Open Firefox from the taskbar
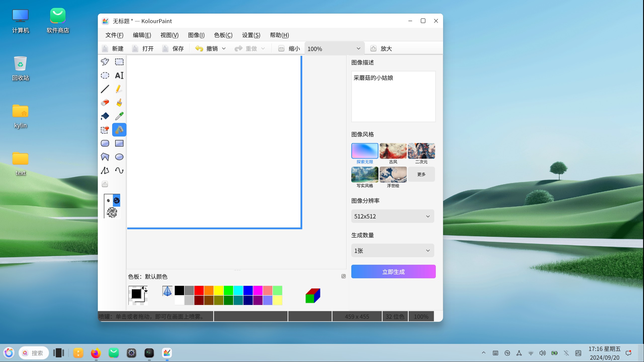The height and width of the screenshot is (362, 644). 96,353
